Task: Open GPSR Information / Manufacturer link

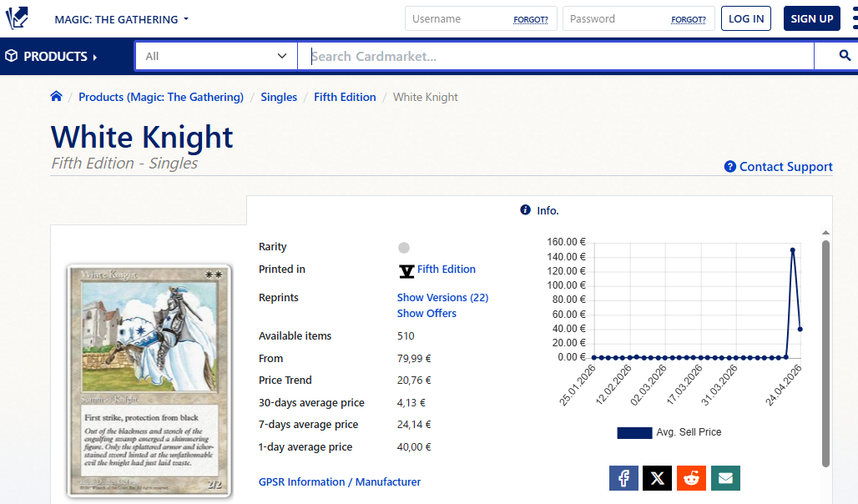Action: [339, 482]
